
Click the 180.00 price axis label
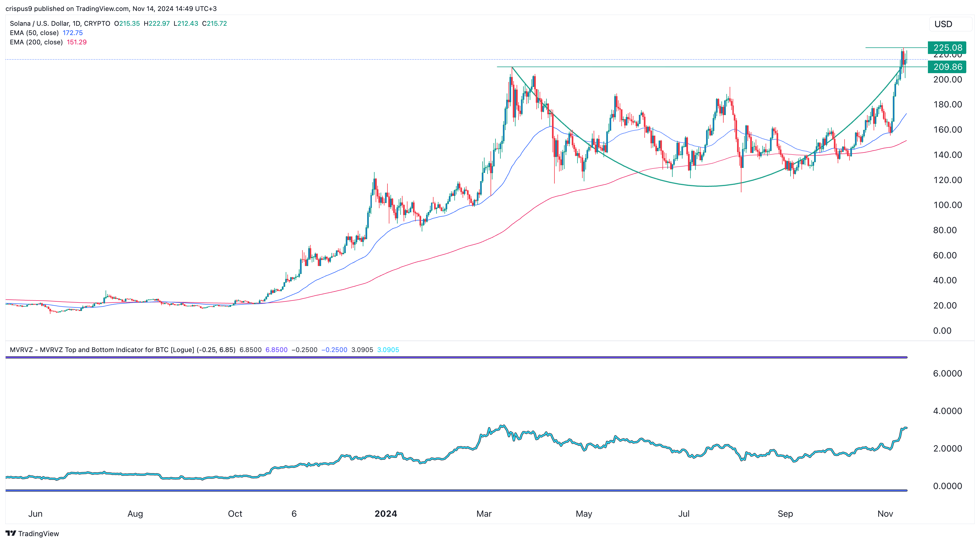[947, 104]
